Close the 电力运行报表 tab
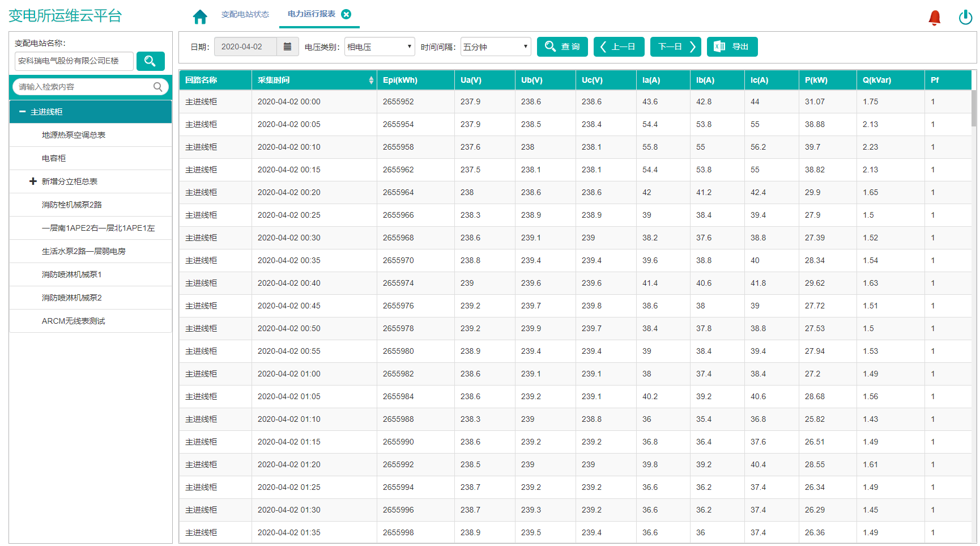 (x=346, y=14)
